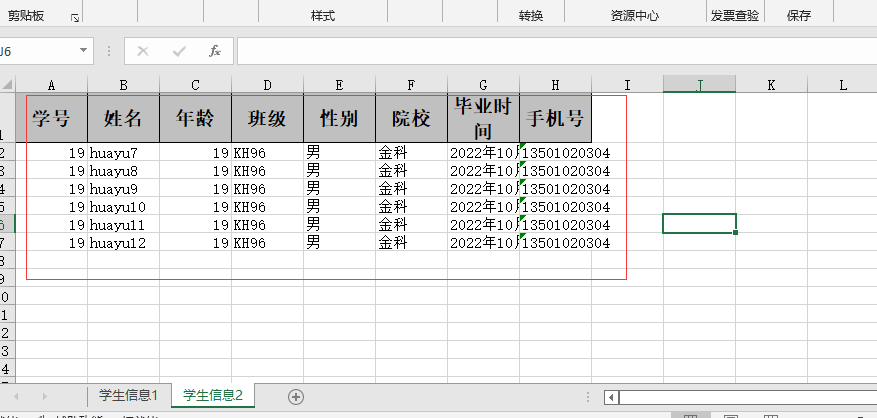Click the horizontal scrollbar left arrow

pyautogui.click(x=611, y=397)
